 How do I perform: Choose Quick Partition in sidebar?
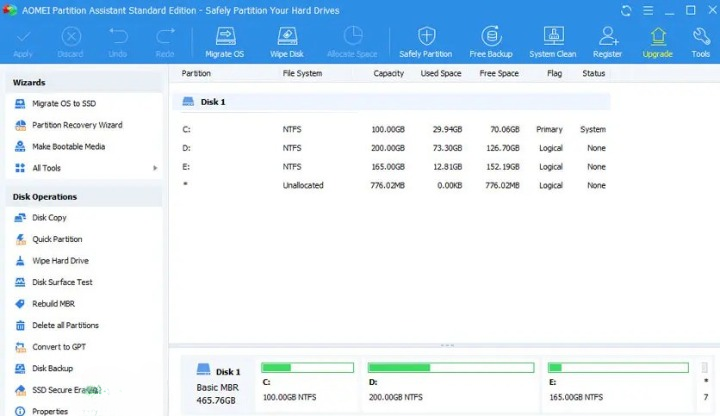[x=57, y=239]
